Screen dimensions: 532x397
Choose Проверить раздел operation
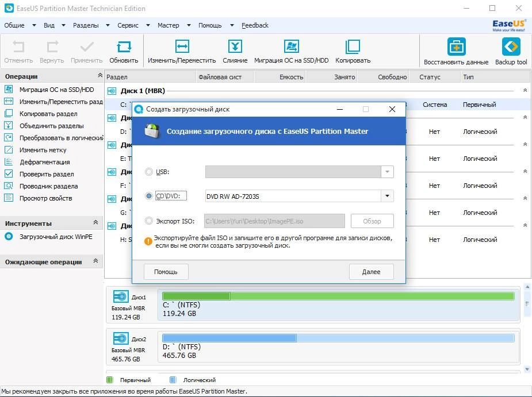(47, 174)
